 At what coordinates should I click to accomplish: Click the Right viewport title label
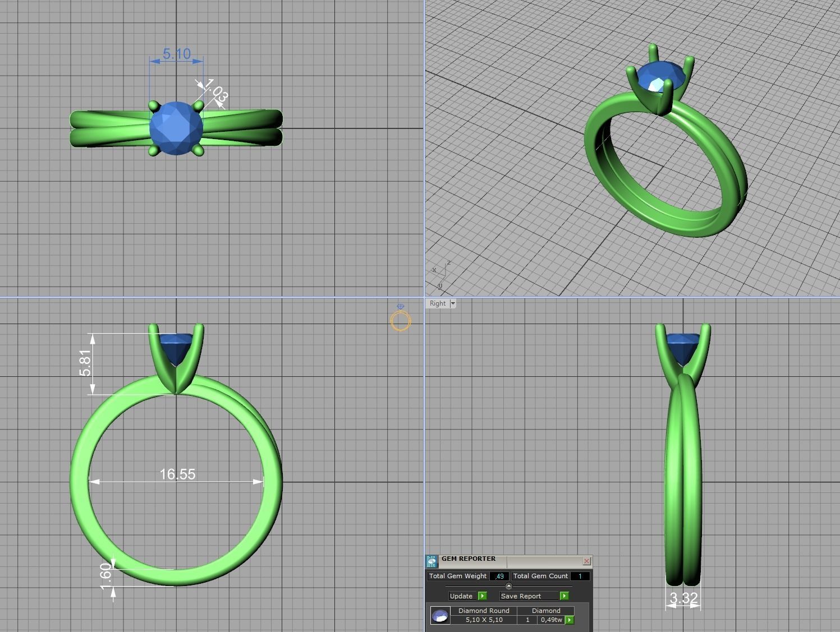click(x=437, y=303)
